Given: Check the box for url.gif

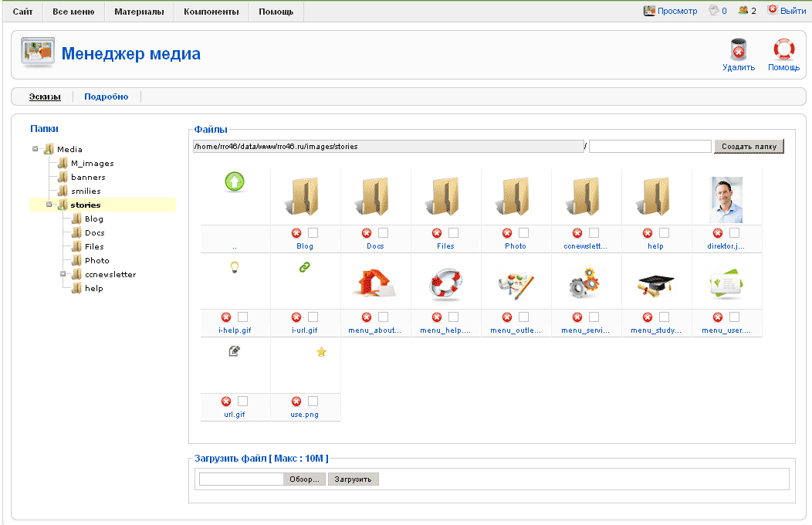Looking at the screenshot, I should point(242,401).
